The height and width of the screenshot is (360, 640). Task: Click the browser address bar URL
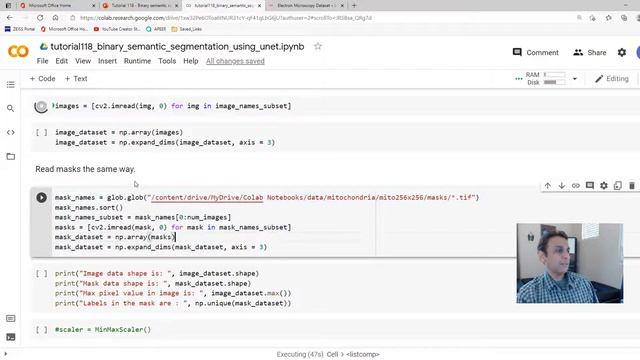pos(226,18)
